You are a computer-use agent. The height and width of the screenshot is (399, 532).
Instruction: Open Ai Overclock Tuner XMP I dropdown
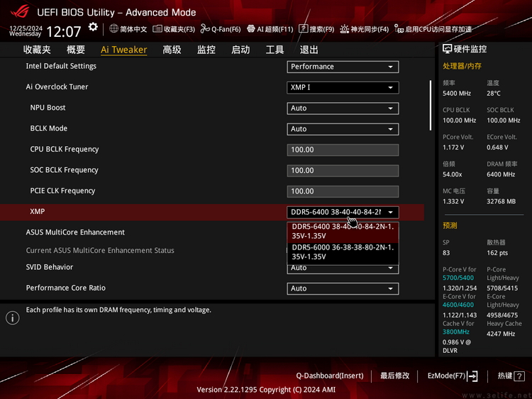[x=343, y=87]
